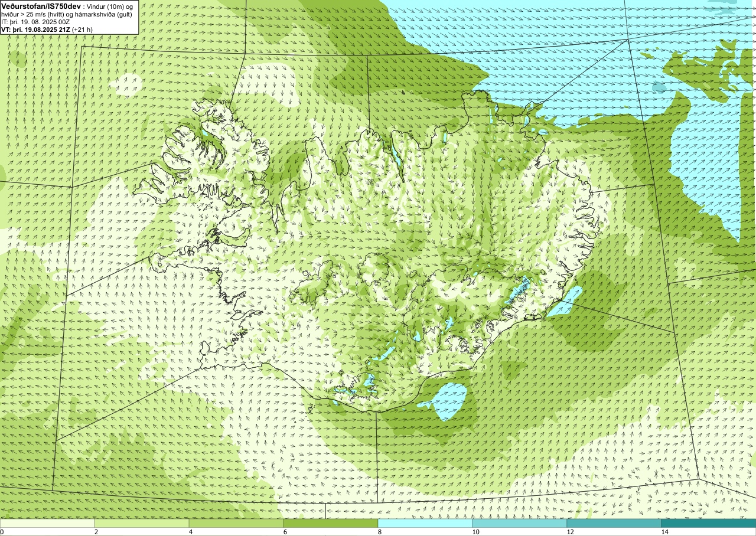
Task: Click the "IT: þri. 19. 08. 2025 00Z" line
Action: pos(37,22)
